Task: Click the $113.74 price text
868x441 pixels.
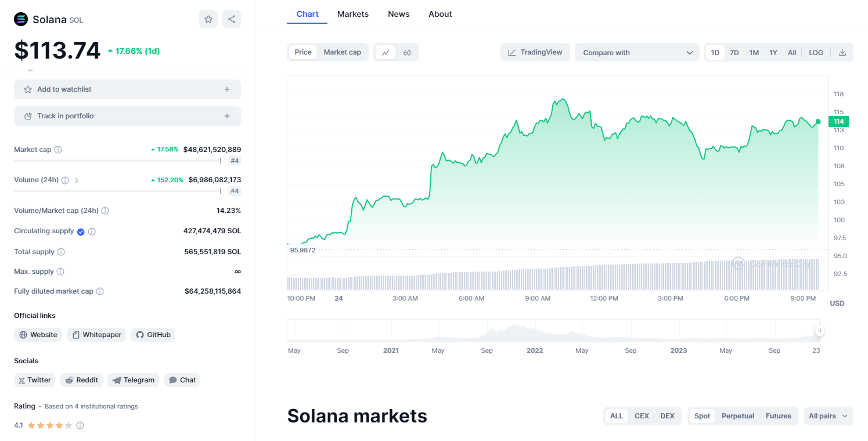Action: click(57, 50)
